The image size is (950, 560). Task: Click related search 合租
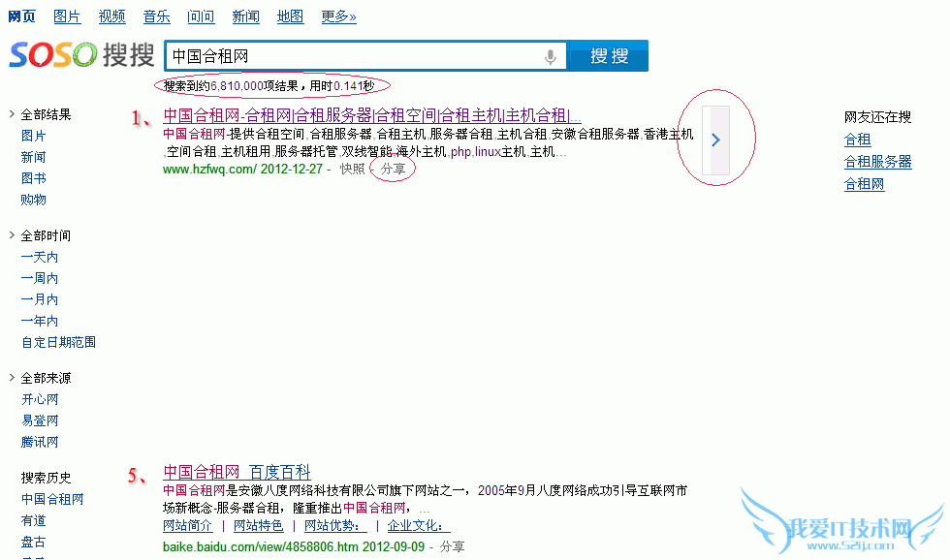click(857, 140)
